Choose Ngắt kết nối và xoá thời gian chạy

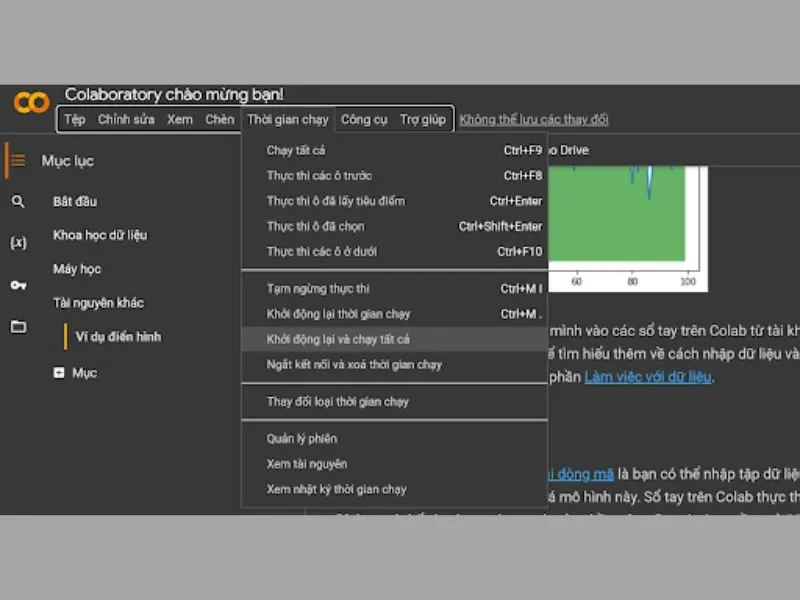pyautogui.click(x=394, y=365)
